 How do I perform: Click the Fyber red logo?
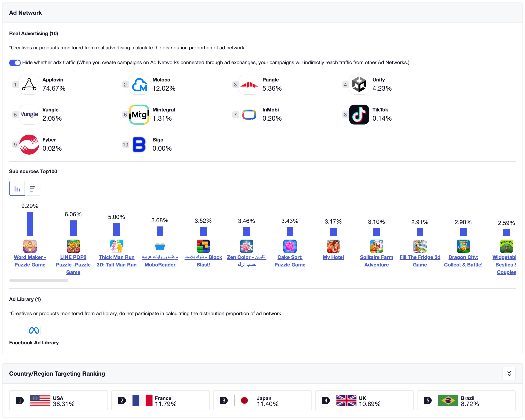(x=29, y=145)
